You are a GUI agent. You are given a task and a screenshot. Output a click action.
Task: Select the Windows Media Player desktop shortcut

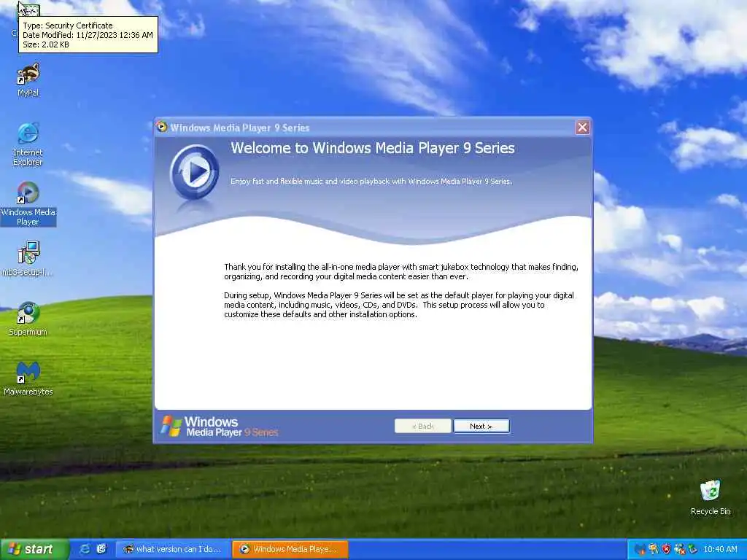[28, 204]
